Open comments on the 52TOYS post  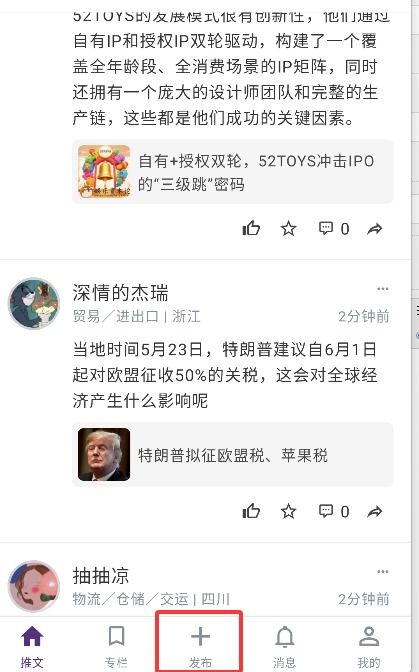334,228
